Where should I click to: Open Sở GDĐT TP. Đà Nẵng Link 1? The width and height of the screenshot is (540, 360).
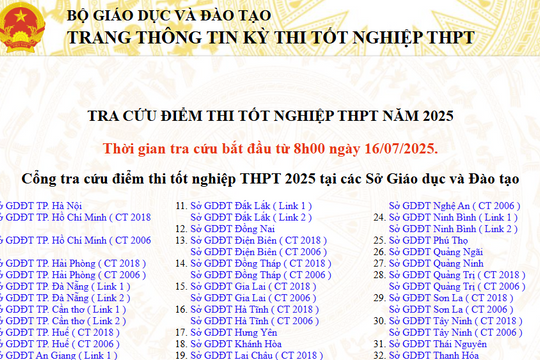coord(65,287)
